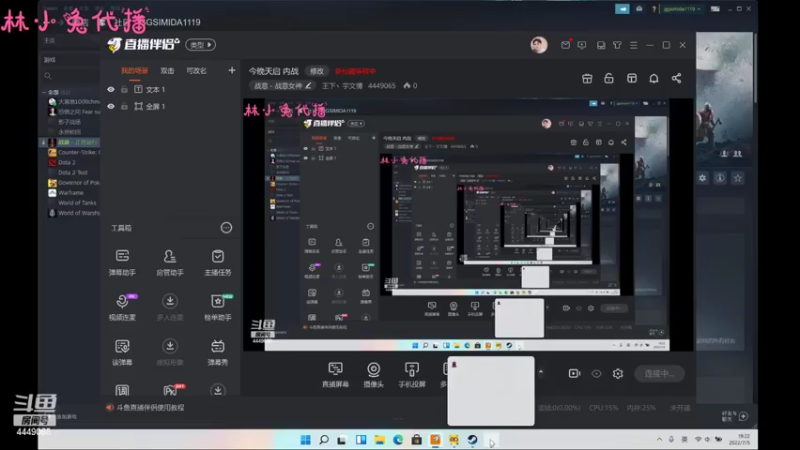Viewport: 800px width, 450px height.
Task: Open the Steam account name dropdown
Action: coord(682,9)
